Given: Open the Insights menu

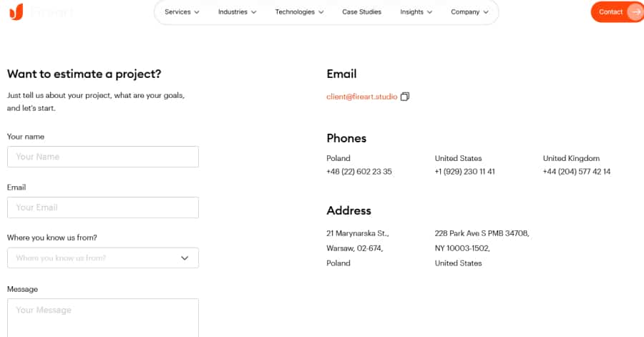Looking at the screenshot, I should click(416, 12).
